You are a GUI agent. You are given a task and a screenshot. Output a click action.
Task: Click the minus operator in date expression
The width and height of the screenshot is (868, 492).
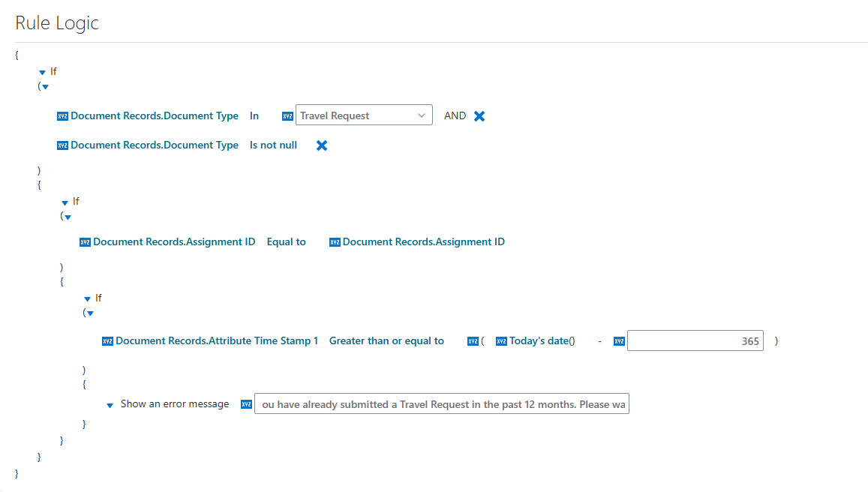[599, 341]
